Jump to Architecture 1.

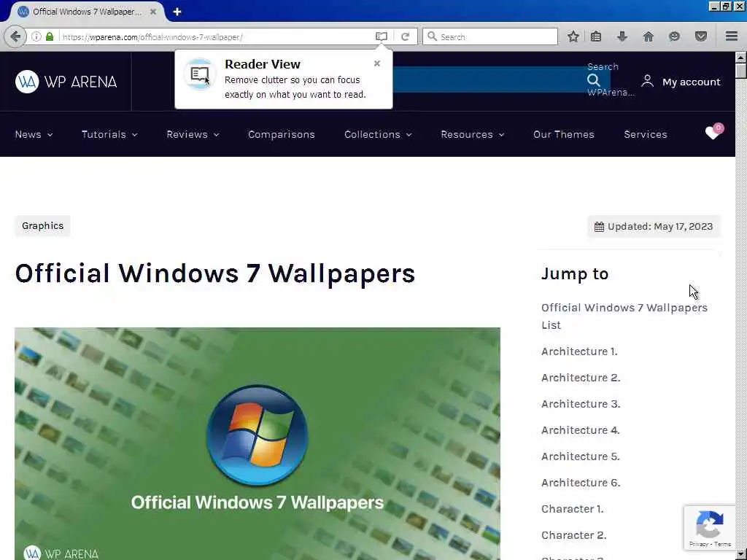point(579,351)
